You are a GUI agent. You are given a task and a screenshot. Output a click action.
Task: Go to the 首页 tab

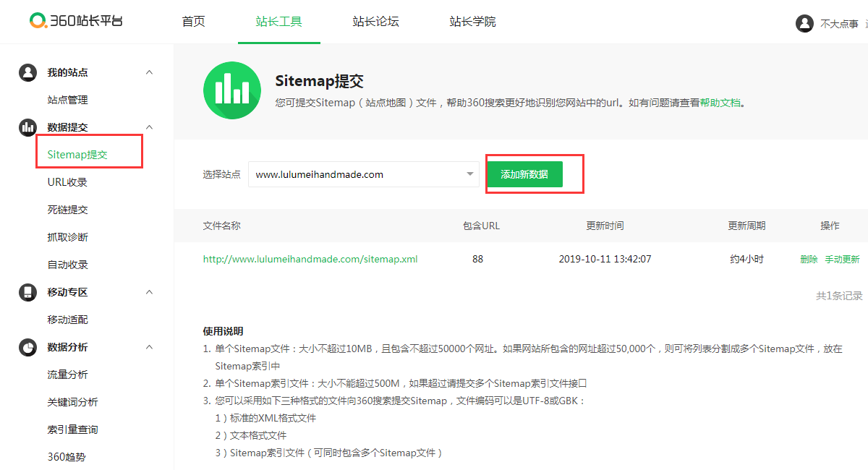click(x=193, y=22)
